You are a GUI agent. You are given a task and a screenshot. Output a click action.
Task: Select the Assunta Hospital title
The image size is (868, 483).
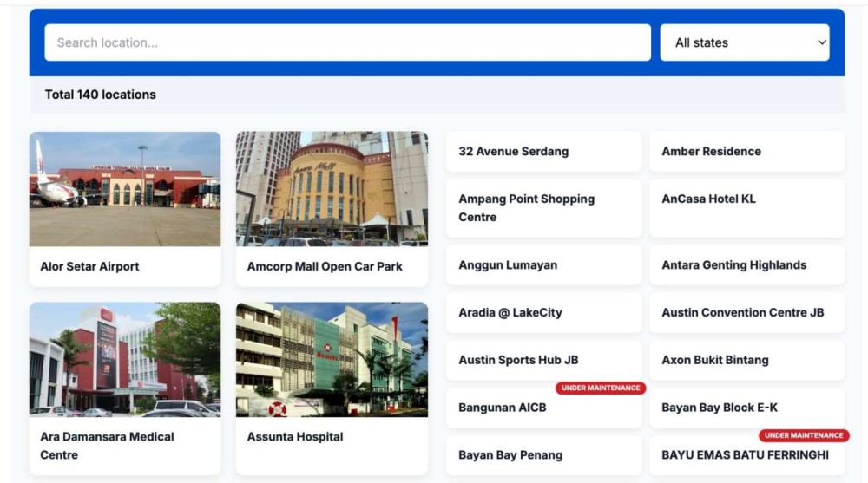[295, 436]
